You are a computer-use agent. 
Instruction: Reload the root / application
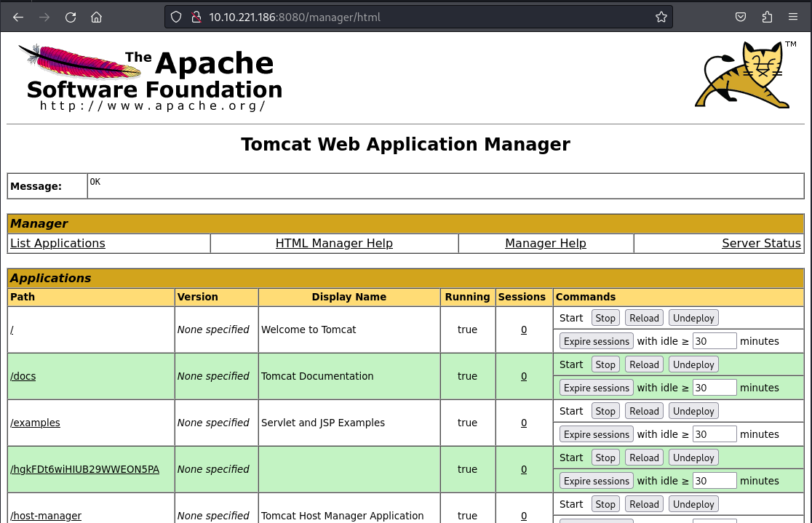[644, 318]
